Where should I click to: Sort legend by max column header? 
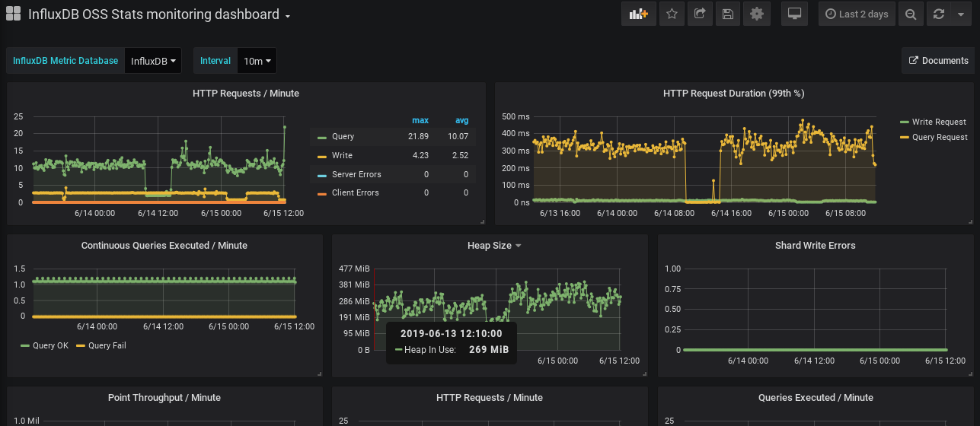pos(420,120)
